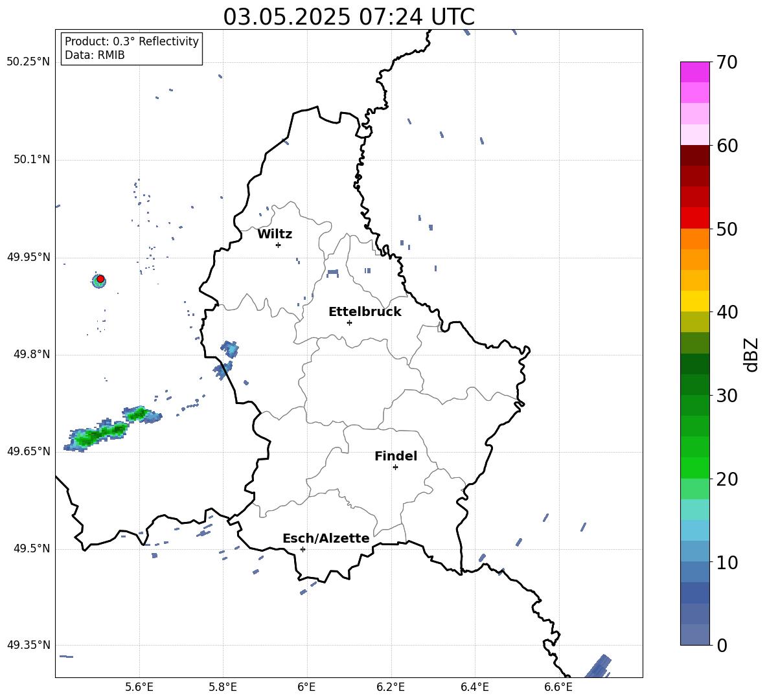The image size is (767, 700).
Task: Pick the light blue swatch near 14 dBZ
Action: [694, 530]
